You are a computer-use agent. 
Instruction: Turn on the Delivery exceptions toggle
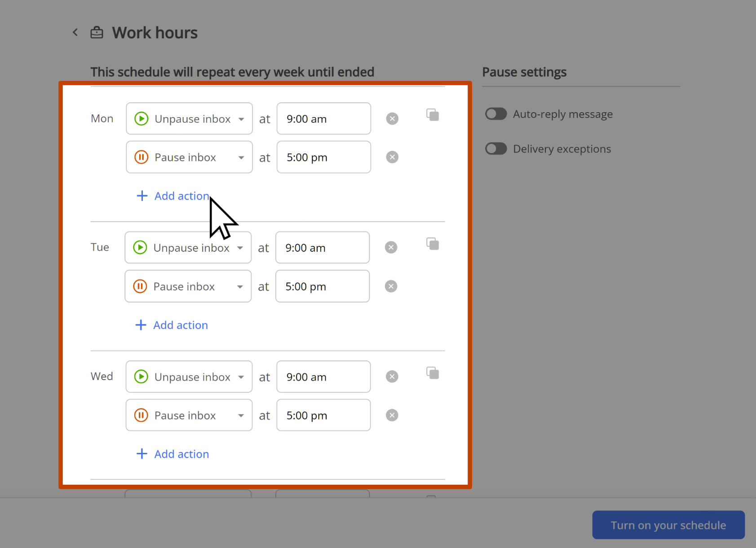coord(496,149)
